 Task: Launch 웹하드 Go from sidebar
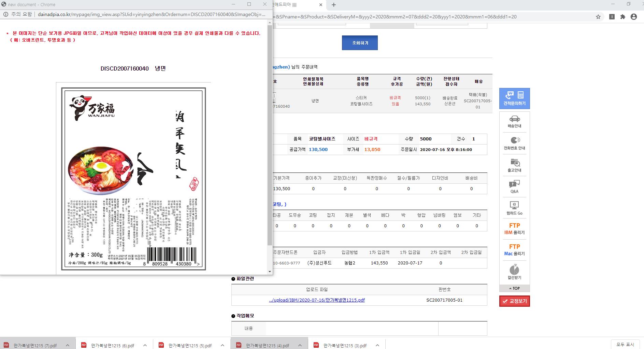click(514, 208)
